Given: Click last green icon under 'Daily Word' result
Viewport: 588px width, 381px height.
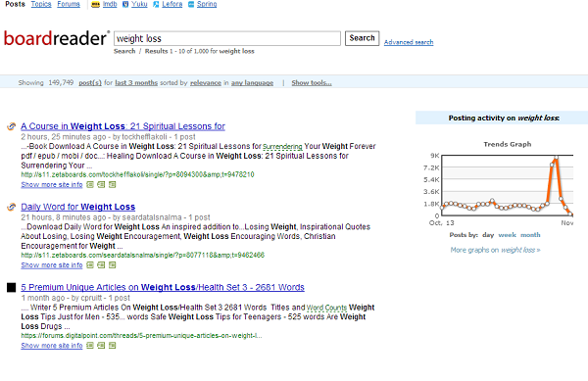Looking at the screenshot, I should pos(113,265).
